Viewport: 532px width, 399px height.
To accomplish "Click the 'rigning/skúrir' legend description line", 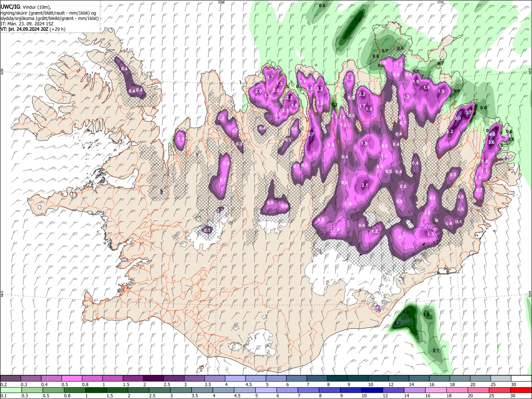I will (48, 13).
